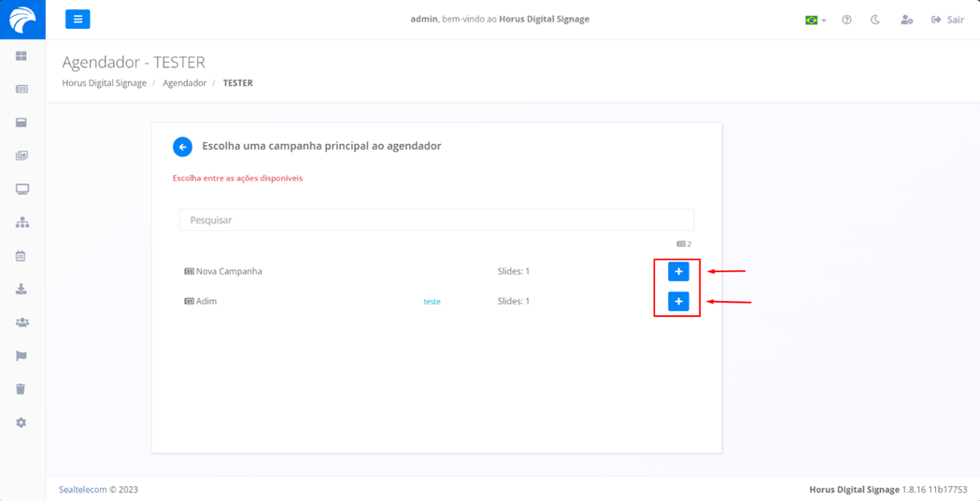Add the Nova Campanha campaign with plus button
This screenshot has height=501, width=980.
(678, 271)
